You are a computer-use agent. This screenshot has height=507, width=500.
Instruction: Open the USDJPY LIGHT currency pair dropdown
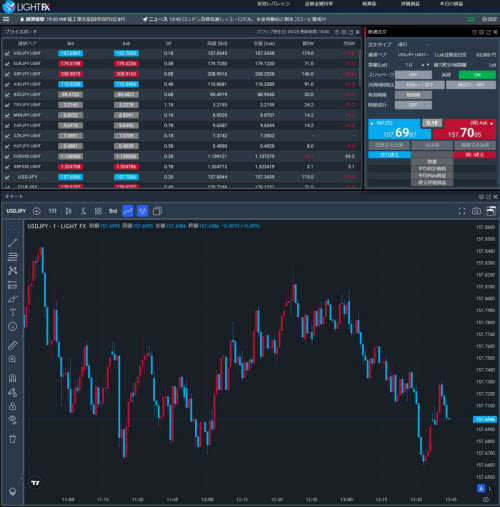click(x=413, y=54)
